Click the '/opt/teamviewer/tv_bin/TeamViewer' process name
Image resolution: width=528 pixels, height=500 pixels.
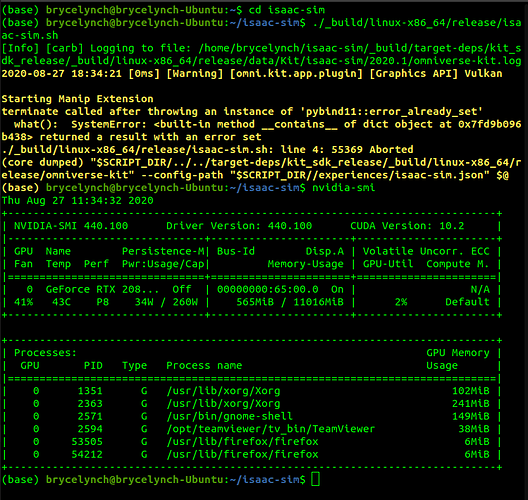[271, 429]
